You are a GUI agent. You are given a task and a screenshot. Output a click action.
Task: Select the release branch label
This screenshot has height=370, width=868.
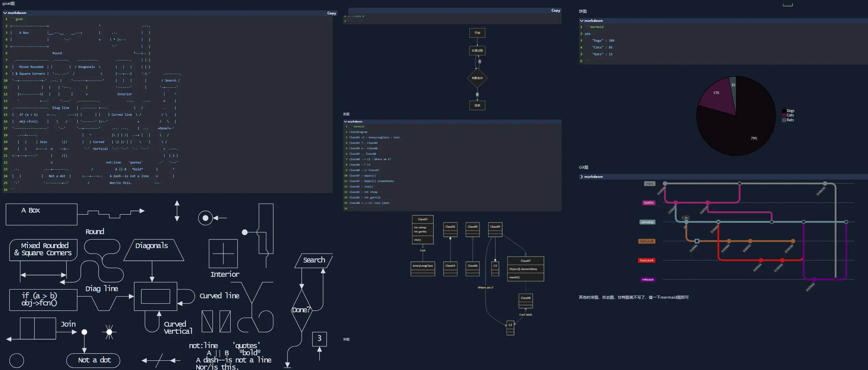648,280
